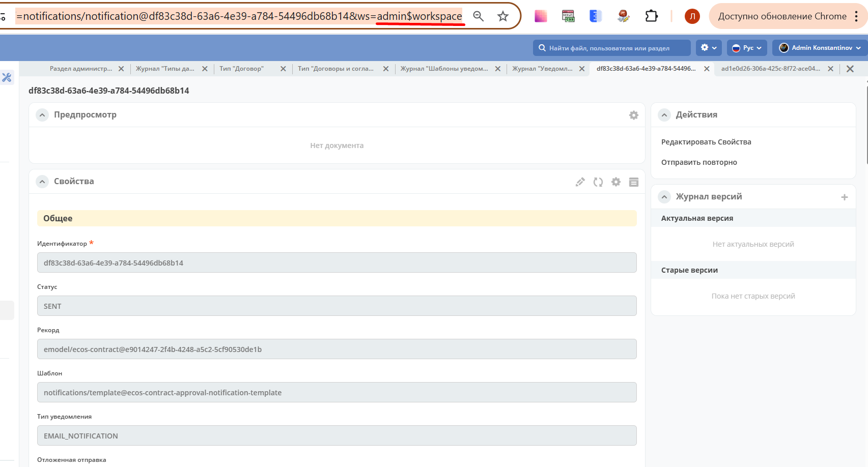Click Редактировать Свойства action

706,142
